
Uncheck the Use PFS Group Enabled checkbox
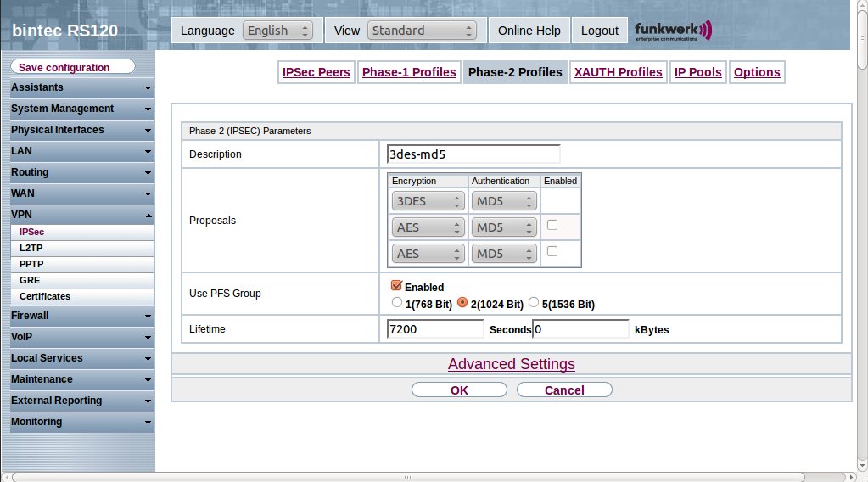pyautogui.click(x=396, y=286)
